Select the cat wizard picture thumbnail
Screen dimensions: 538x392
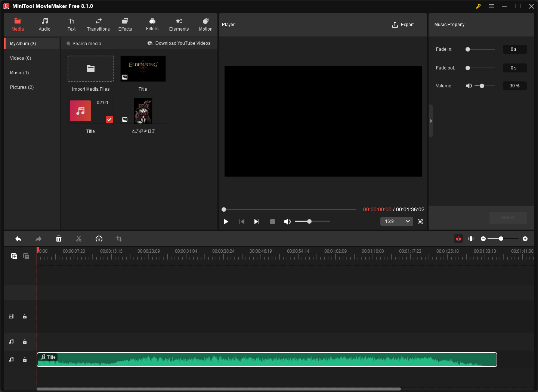143,111
